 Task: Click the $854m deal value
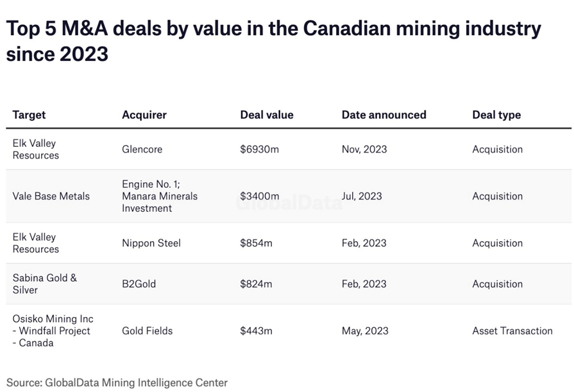(x=257, y=243)
